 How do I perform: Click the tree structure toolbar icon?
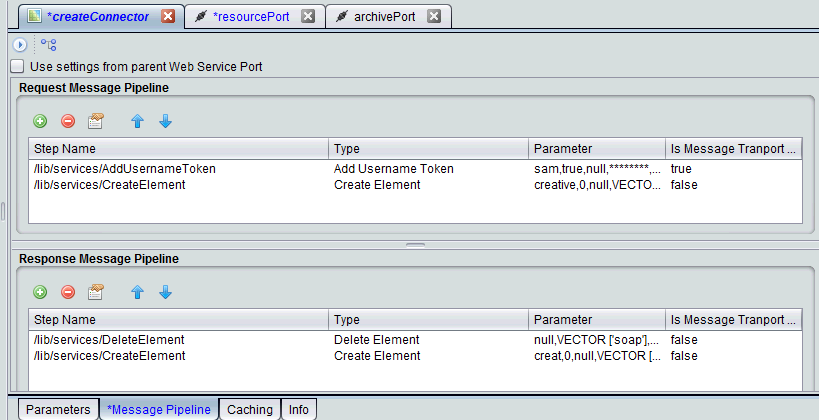[49, 45]
